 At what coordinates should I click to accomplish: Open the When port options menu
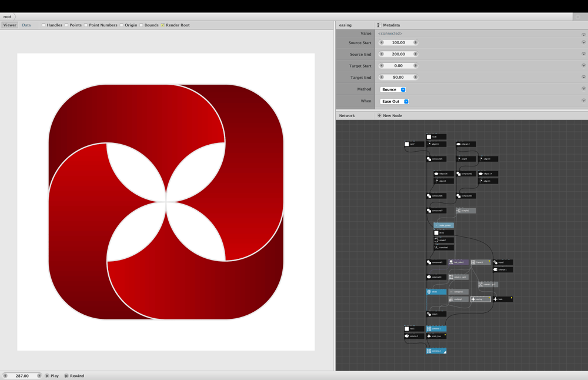pos(583,101)
